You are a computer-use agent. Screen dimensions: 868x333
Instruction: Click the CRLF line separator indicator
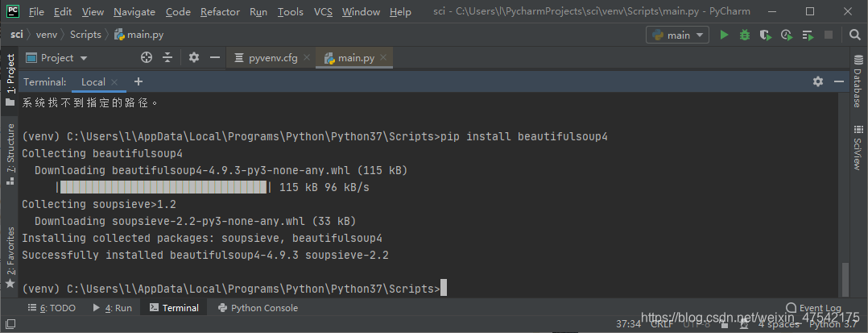pyautogui.click(x=662, y=323)
